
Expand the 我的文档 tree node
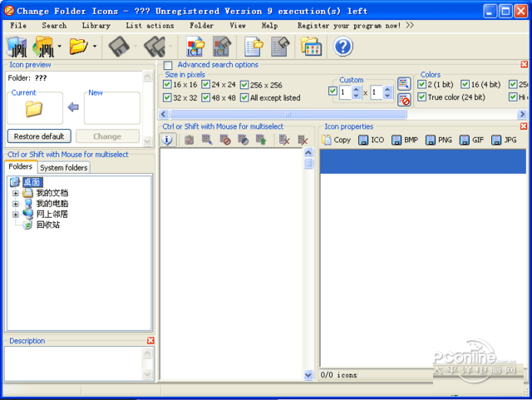(15, 193)
